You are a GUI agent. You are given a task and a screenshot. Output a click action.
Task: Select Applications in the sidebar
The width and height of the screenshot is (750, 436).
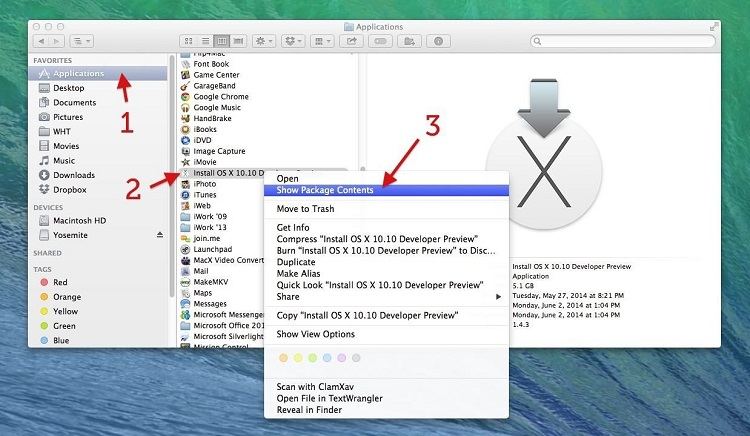click(98, 73)
